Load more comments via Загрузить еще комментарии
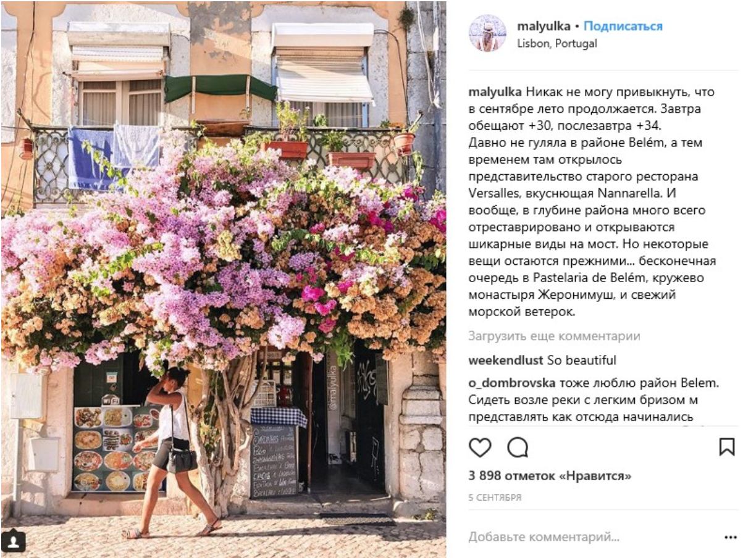 (554, 336)
